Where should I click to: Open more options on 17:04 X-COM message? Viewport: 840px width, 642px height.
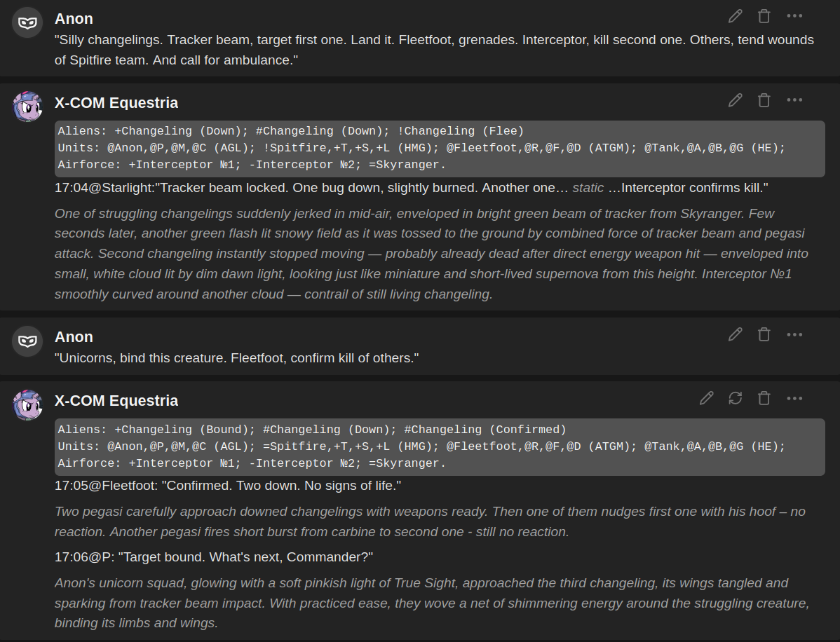pyautogui.click(x=794, y=100)
